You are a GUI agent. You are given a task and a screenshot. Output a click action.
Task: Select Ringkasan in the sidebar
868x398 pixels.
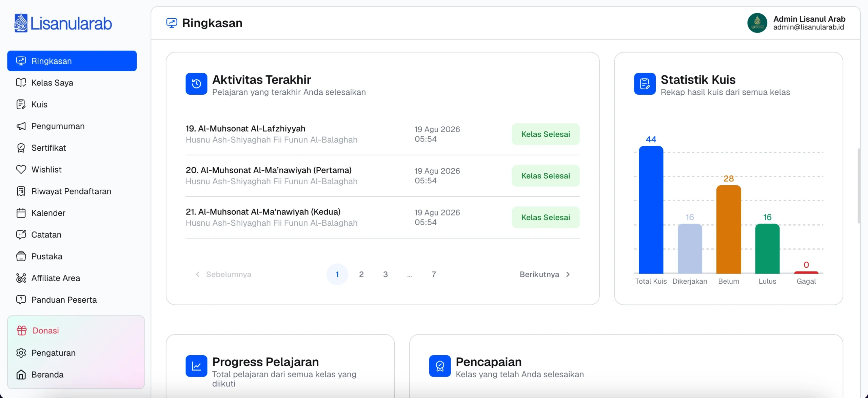tap(72, 61)
